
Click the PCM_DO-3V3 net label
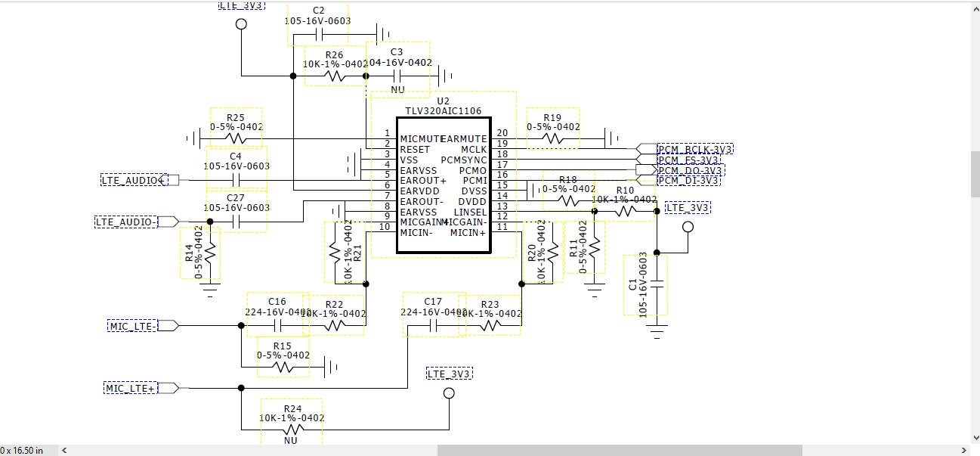tap(691, 171)
